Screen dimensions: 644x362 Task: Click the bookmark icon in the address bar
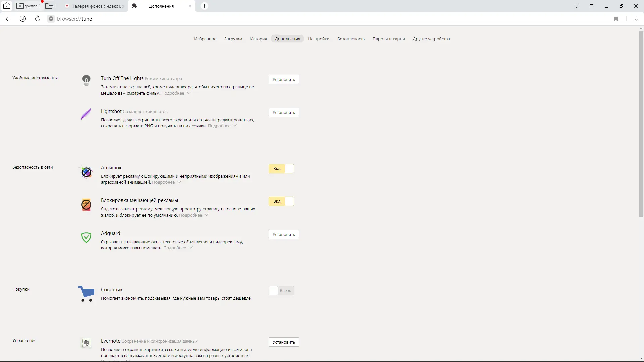(616, 19)
